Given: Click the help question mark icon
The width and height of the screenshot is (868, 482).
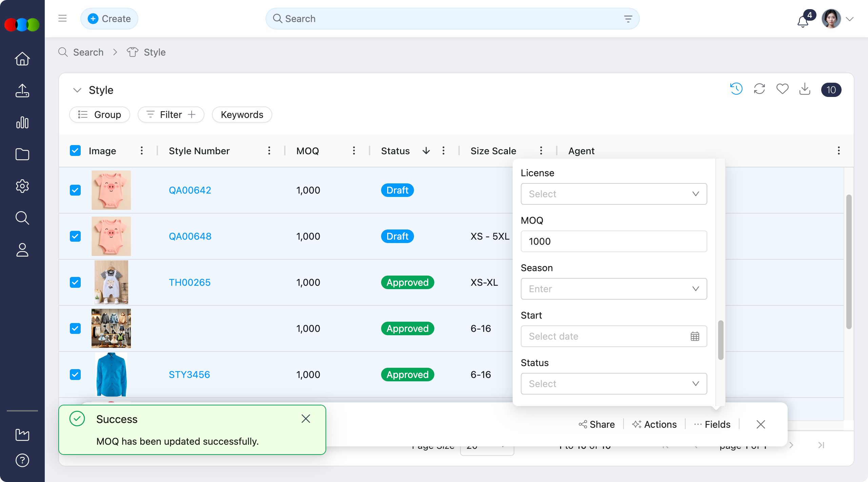Looking at the screenshot, I should click(x=22, y=460).
